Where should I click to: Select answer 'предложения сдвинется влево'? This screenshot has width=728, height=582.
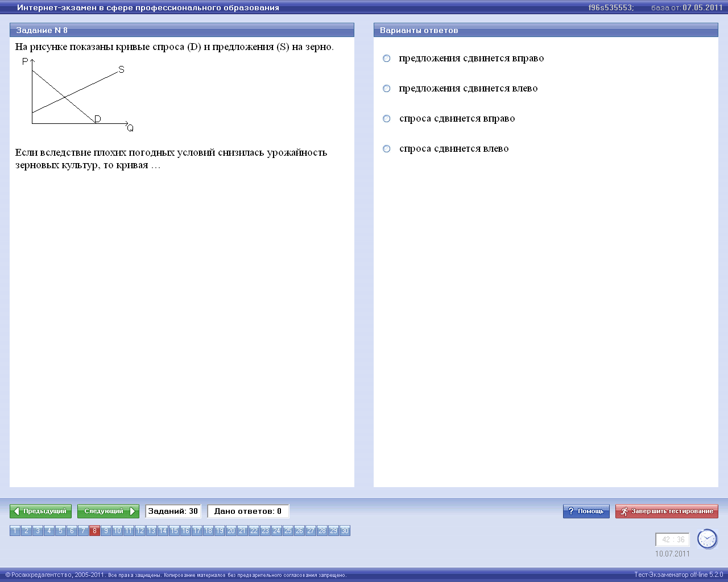point(387,89)
